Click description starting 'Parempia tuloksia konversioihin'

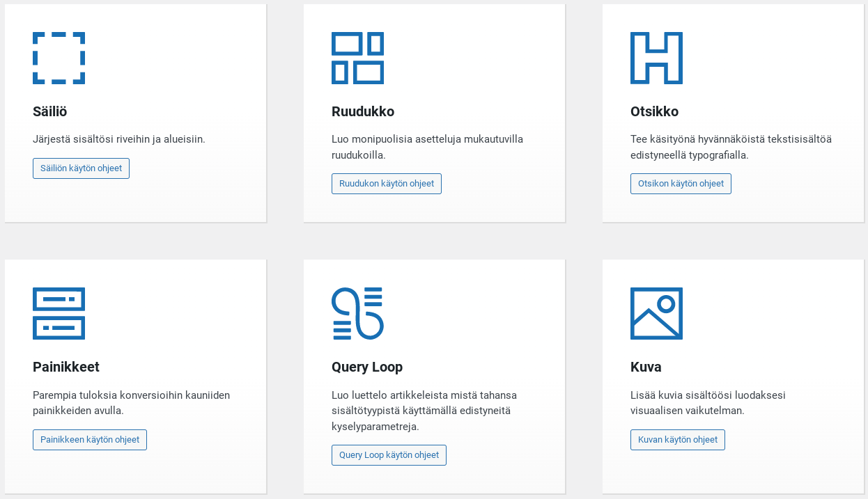tap(131, 403)
